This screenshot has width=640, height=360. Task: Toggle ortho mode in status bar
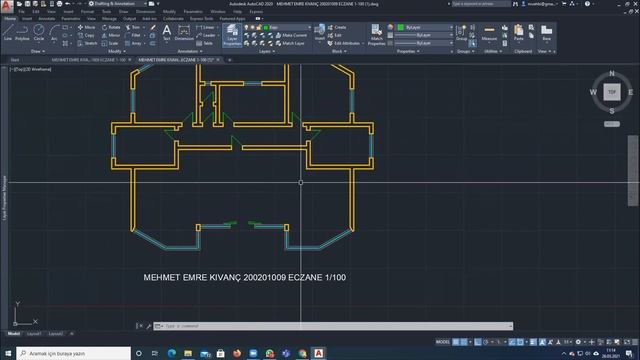tap(478, 342)
